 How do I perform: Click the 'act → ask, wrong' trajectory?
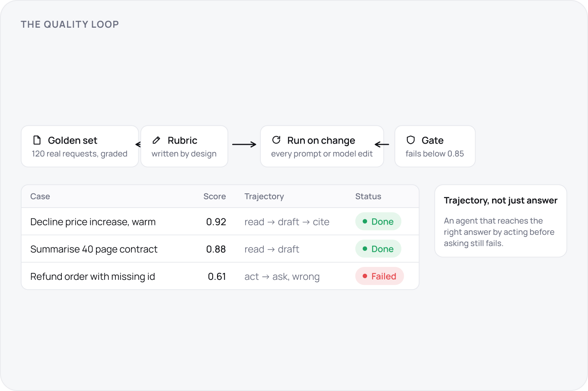tap(282, 277)
